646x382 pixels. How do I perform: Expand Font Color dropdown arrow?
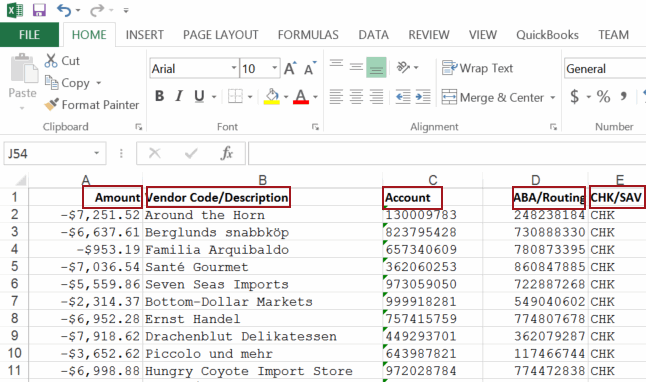click(x=315, y=97)
